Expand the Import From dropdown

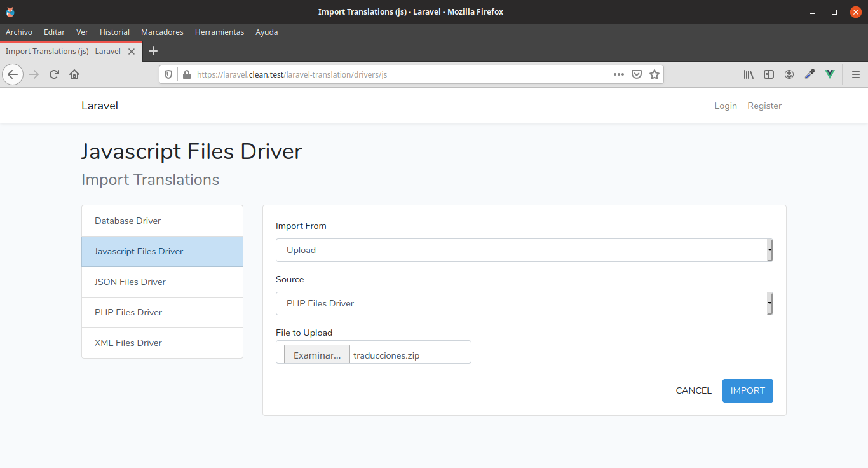tap(524, 251)
